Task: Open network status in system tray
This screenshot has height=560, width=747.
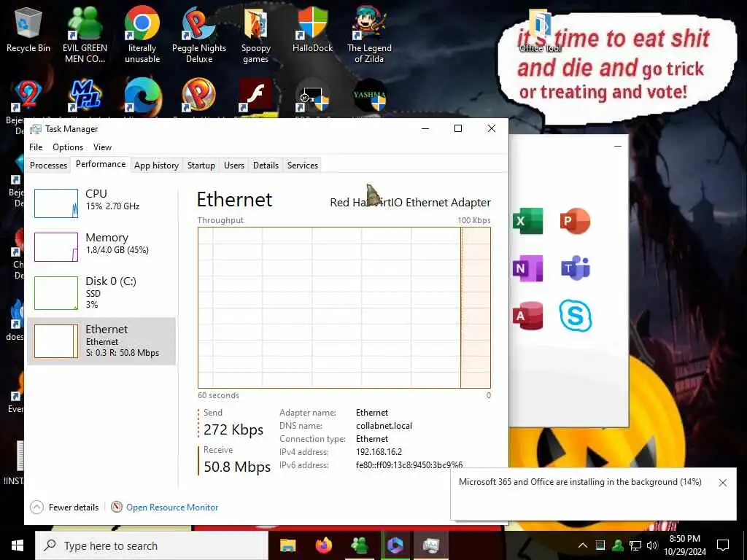Action: click(635, 545)
